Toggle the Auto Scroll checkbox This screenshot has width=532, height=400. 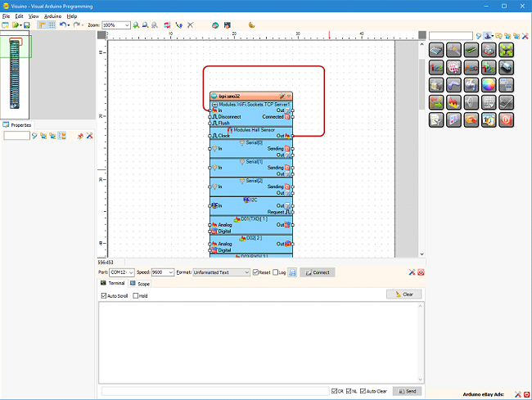104,295
